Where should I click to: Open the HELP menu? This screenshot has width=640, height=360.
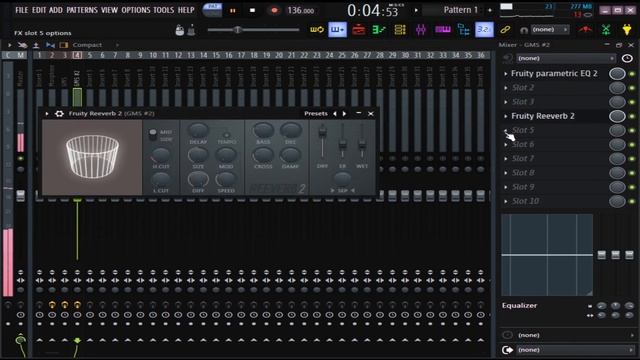click(186, 10)
